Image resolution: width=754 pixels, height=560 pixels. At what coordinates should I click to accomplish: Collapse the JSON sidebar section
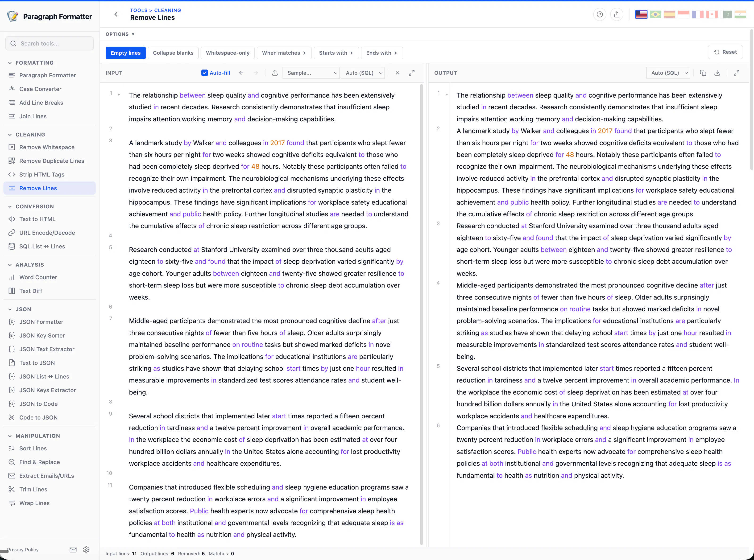(x=19, y=309)
